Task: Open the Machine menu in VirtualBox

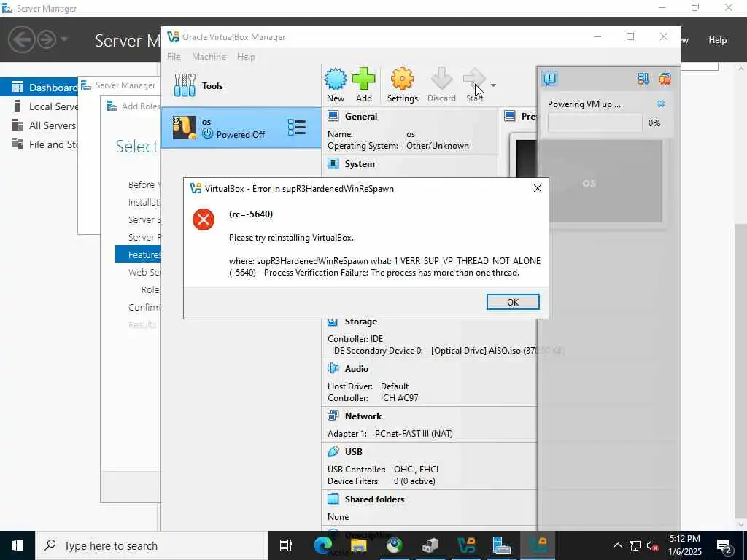Action: coord(209,57)
